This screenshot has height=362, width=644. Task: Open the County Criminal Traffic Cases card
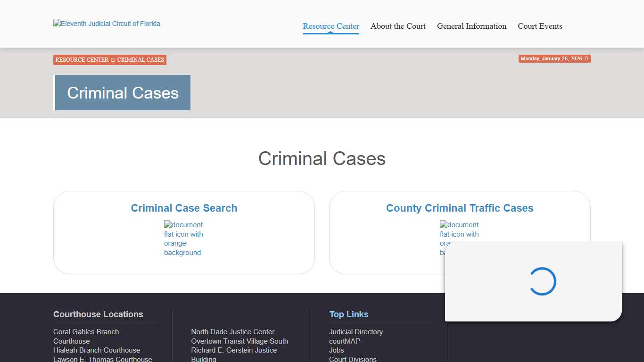pyautogui.click(x=460, y=208)
